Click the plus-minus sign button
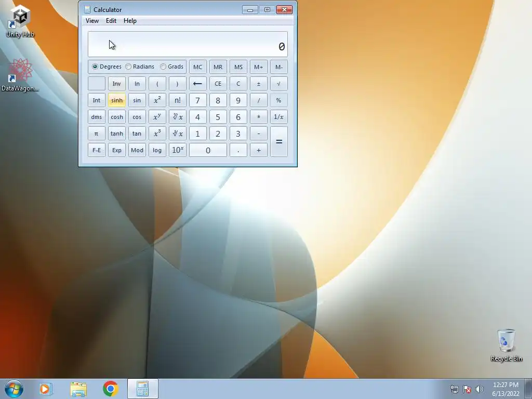 point(259,84)
